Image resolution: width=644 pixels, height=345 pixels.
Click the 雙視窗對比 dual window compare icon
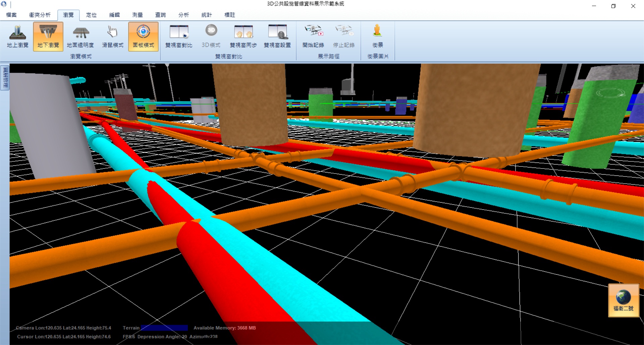178,37
